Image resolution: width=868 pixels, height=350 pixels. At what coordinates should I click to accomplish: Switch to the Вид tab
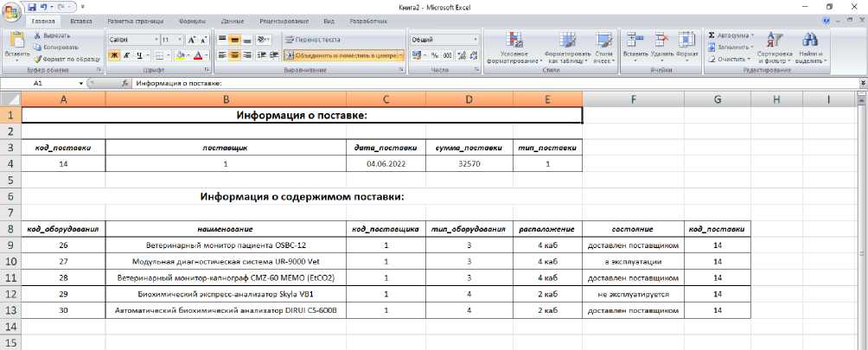pos(329,21)
